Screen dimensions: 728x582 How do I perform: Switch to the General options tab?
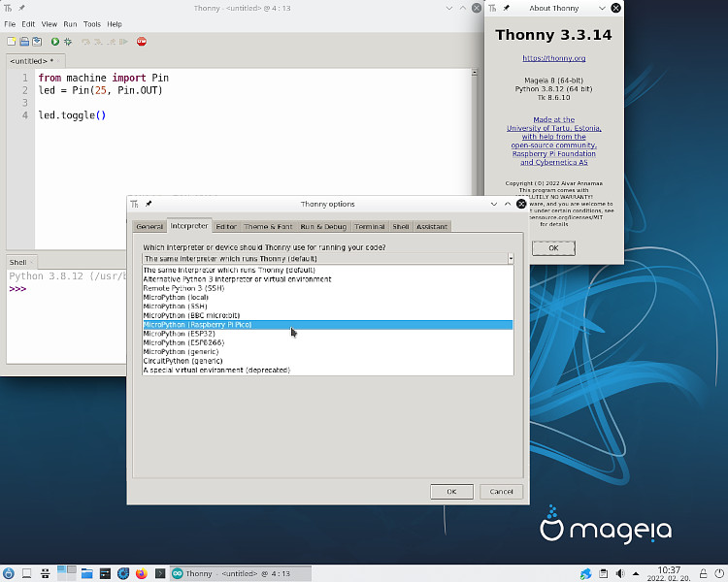(149, 226)
